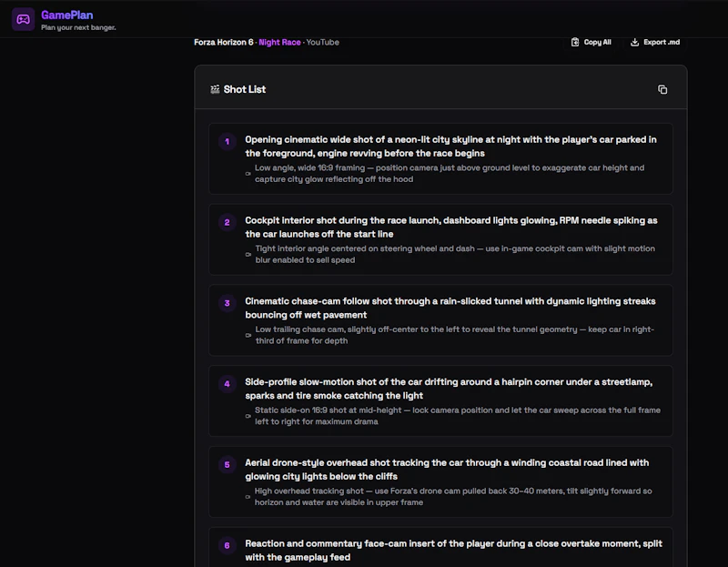Copy the Shot List section via icon
Viewport: 728px width, 567px height.
click(662, 89)
